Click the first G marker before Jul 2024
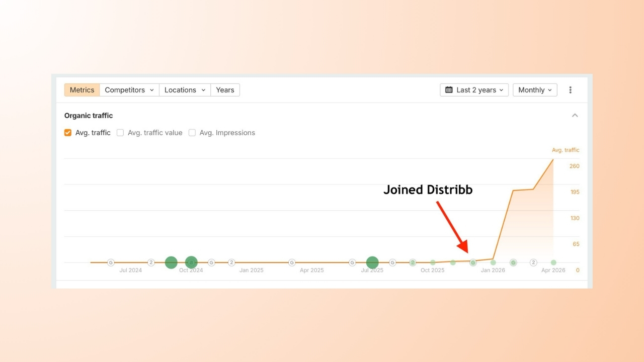Image resolution: width=644 pixels, height=362 pixels. click(x=111, y=262)
